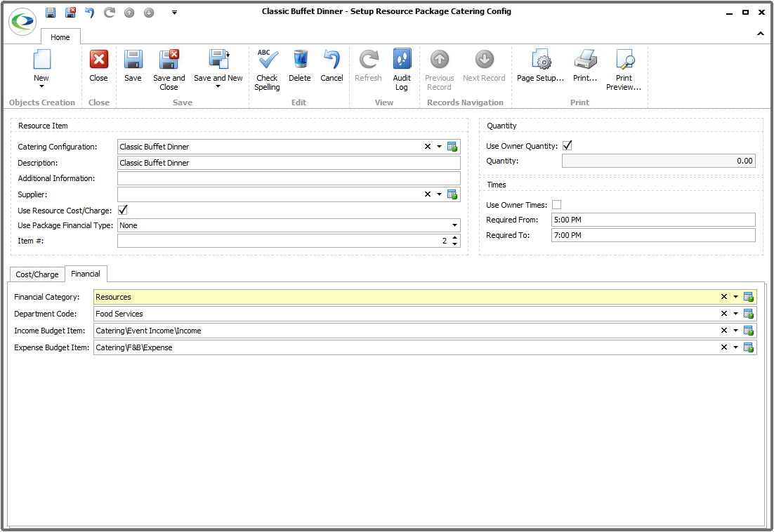Click the quick access refresh arrow

point(109,13)
